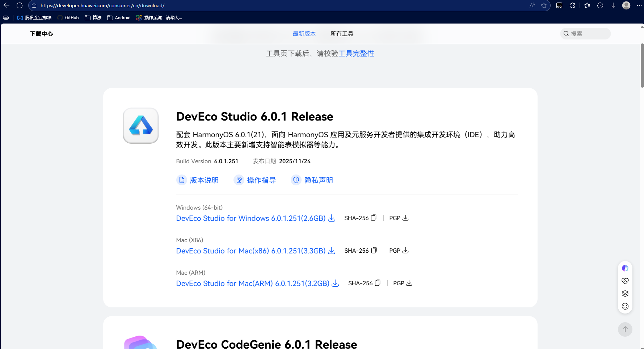This screenshot has height=349, width=644.
Task: Open the Copilot sidebar icon
Action: [625, 268]
